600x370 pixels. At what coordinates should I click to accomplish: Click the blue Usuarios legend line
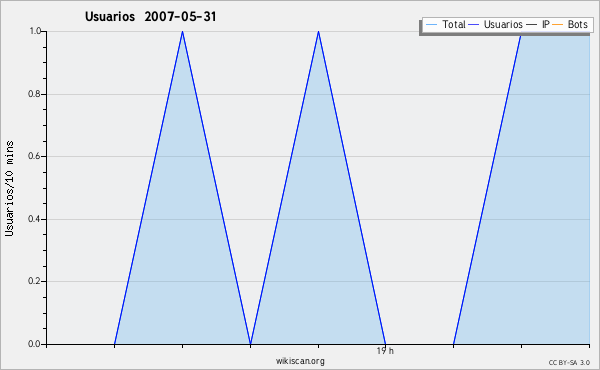[474, 25]
